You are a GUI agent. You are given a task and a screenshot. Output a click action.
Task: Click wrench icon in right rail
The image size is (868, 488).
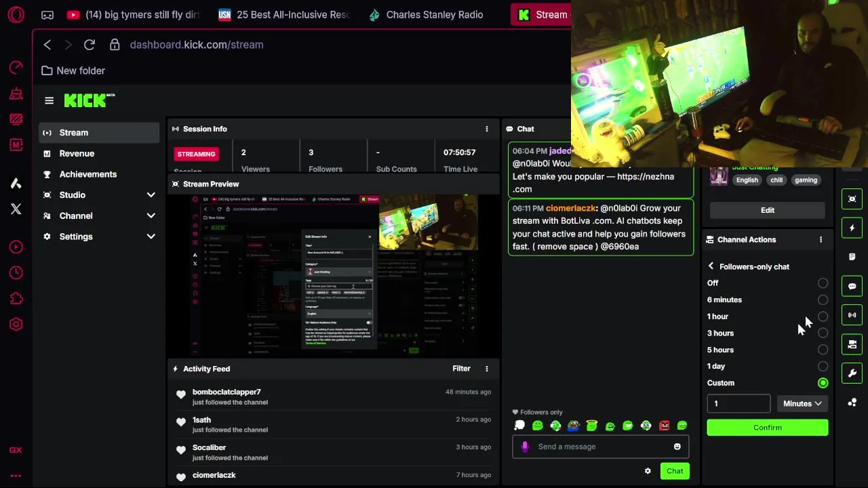click(x=852, y=373)
